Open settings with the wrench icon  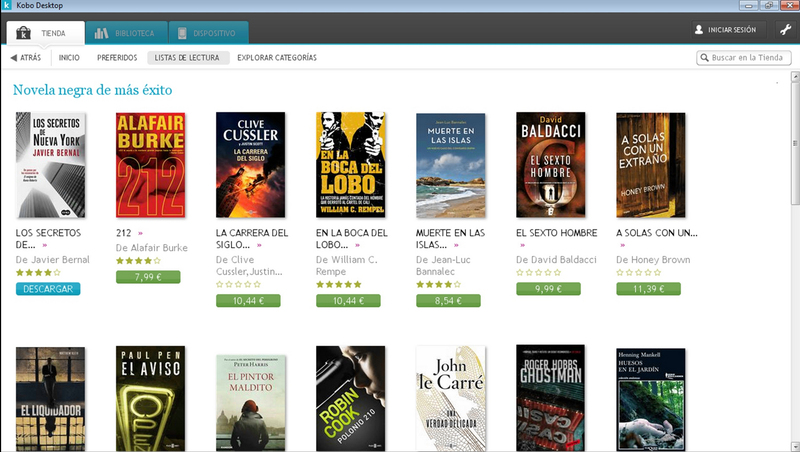pos(786,30)
